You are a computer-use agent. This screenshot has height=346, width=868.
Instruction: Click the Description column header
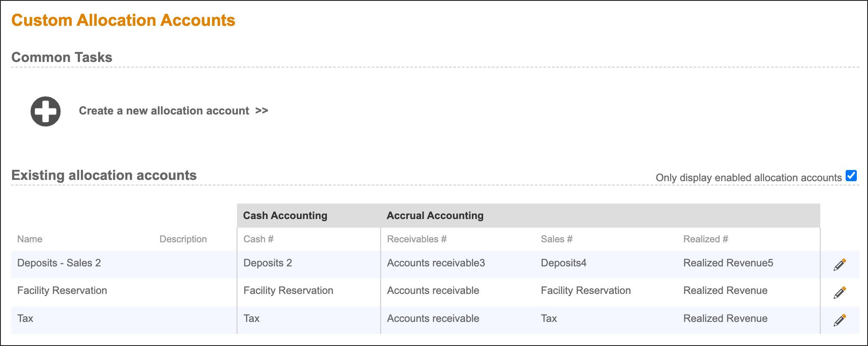click(183, 239)
